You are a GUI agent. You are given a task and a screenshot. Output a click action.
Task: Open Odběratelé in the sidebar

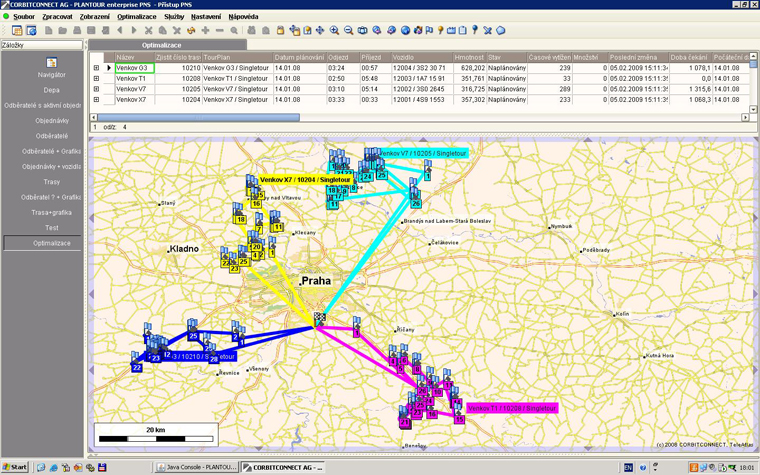[x=52, y=136]
